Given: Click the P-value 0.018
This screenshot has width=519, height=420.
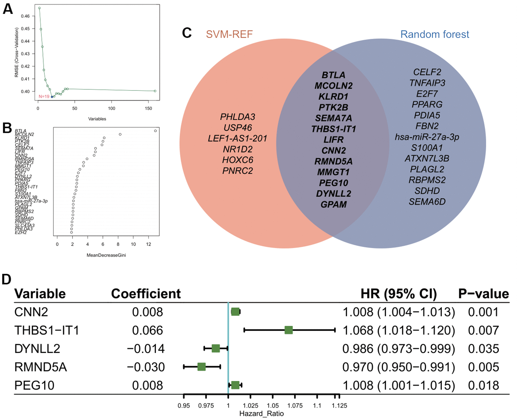Looking at the screenshot, I should click(x=483, y=385).
